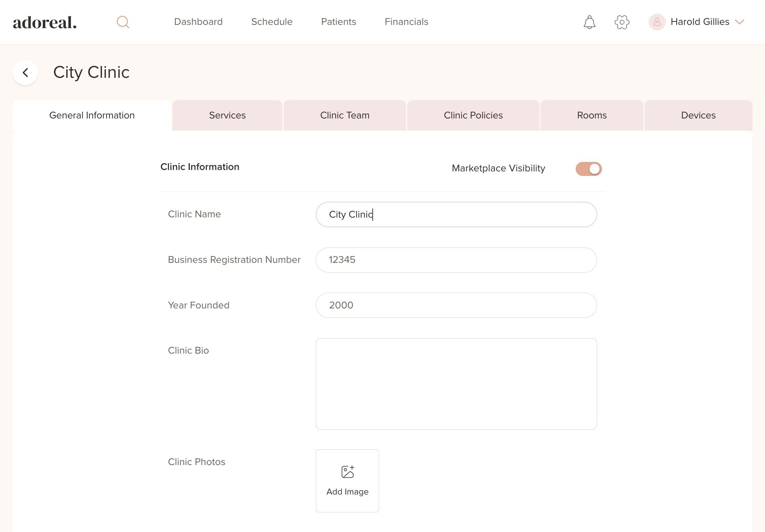Open the notifications bell
Viewport: 765px width, 532px height.
click(589, 22)
